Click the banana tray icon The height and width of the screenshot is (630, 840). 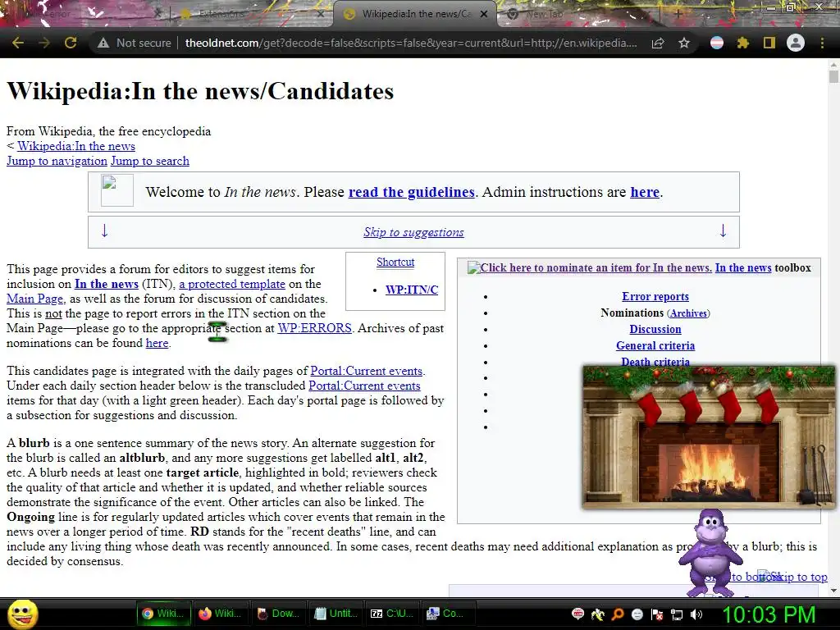click(597, 614)
